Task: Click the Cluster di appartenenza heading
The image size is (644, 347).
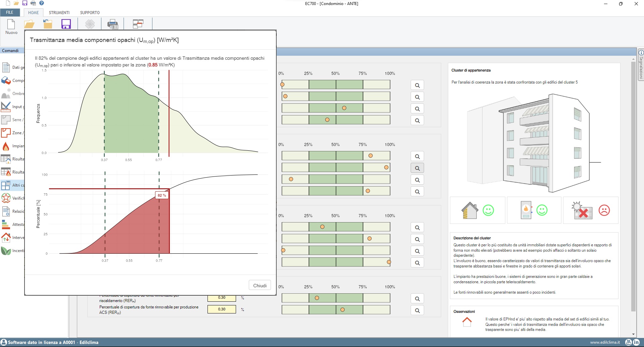Action: [x=471, y=70]
